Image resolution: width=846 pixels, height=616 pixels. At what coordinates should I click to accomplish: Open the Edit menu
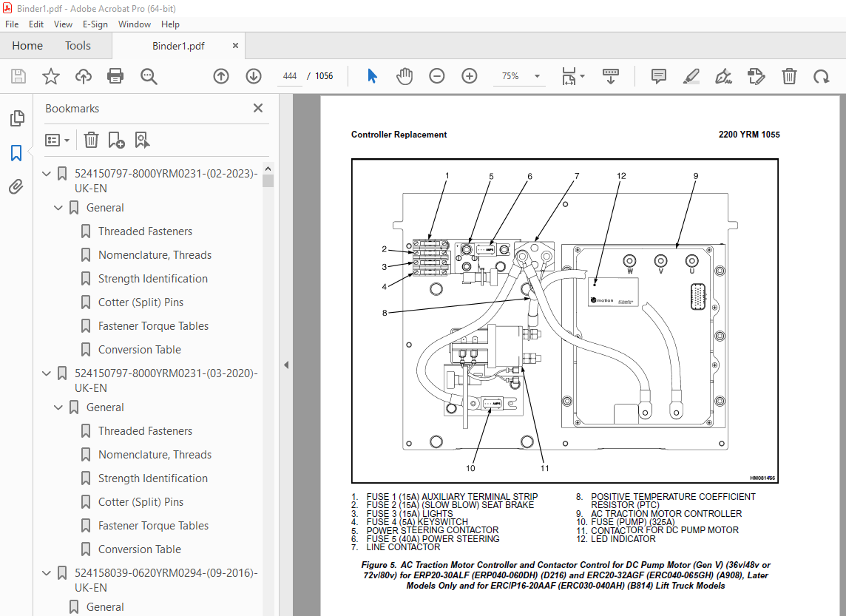[x=36, y=24]
